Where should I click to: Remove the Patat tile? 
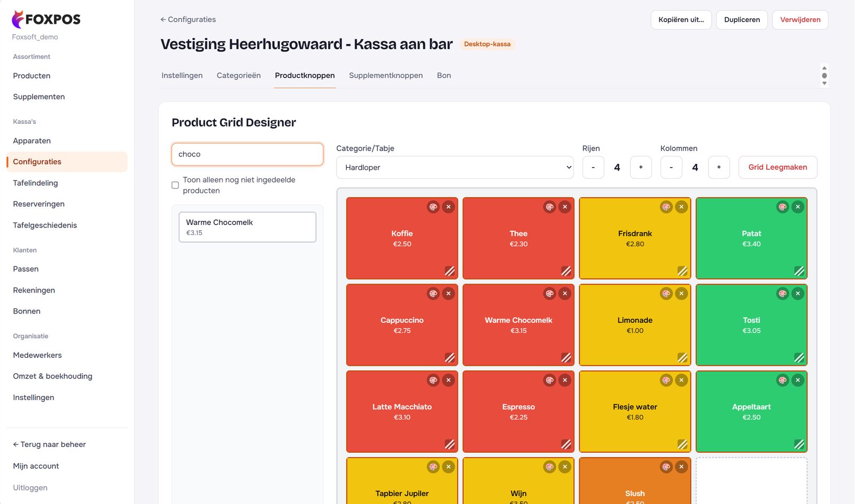tap(798, 207)
